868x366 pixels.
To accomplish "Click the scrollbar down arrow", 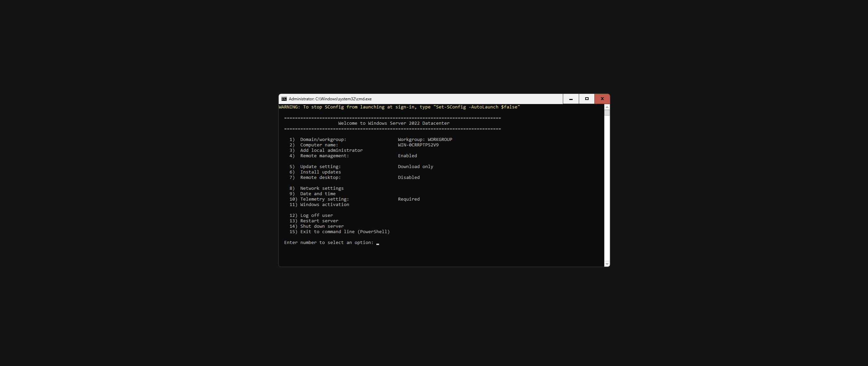I will point(607,264).
